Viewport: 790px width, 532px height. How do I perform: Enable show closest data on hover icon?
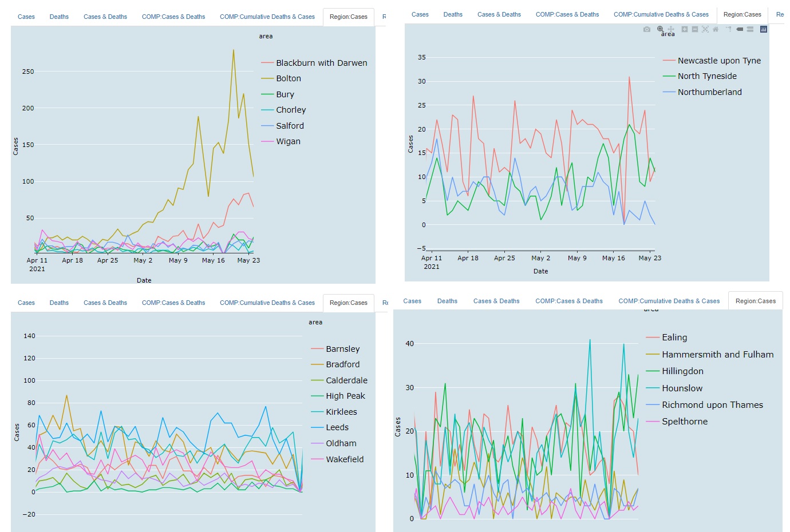[x=740, y=29]
